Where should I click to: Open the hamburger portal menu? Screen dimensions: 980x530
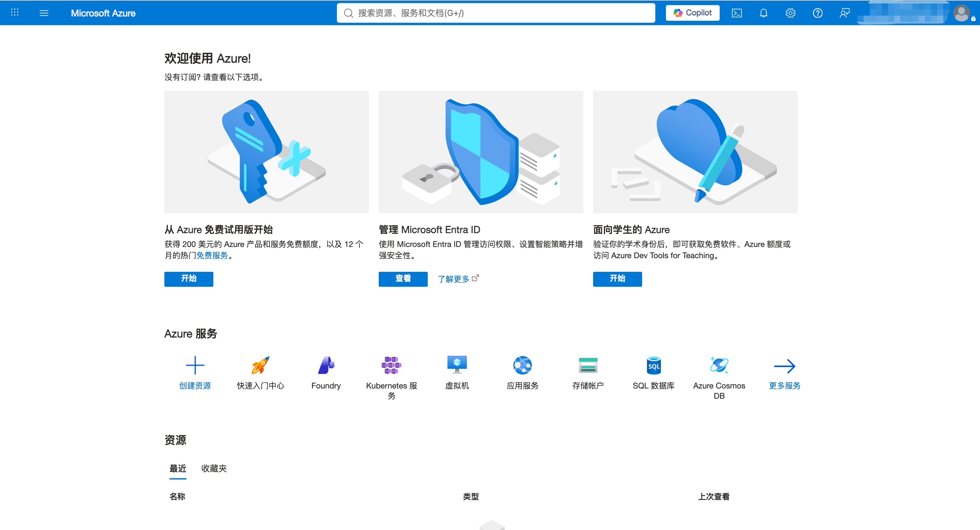point(44,13)
